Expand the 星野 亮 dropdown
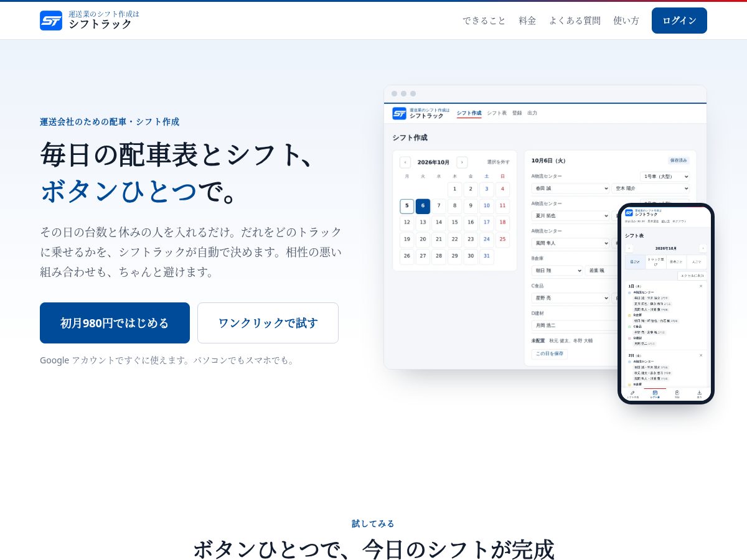 tap(570, 298)
